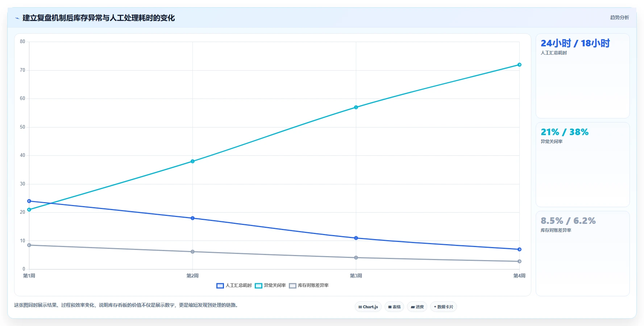Click the trend icon beside the chart title
The width and height of the screenshot is (644, 326).
tap(17, 18)
